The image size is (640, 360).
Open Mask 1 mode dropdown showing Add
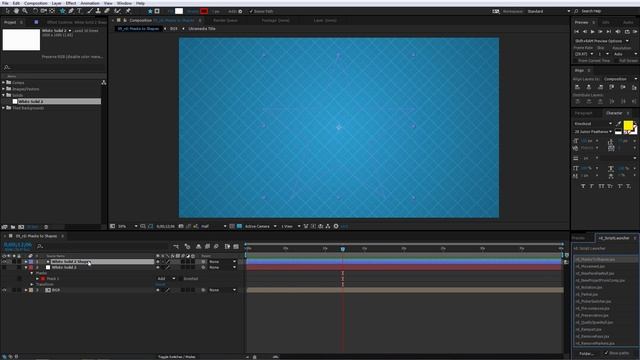pyautogui.click(x=166, y=279)
